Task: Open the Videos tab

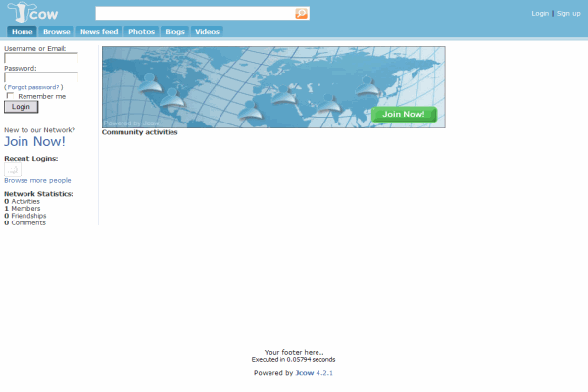Action: (x=207, y=32)
